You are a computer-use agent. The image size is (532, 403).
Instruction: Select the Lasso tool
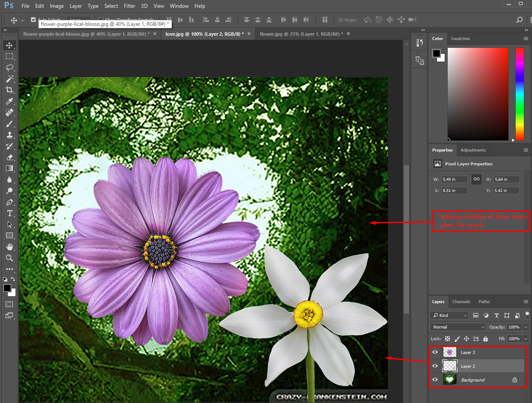point(10,68)
